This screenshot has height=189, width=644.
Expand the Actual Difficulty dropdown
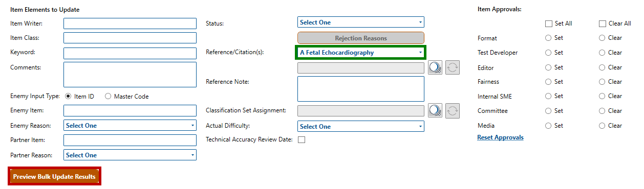pos(361,127)
